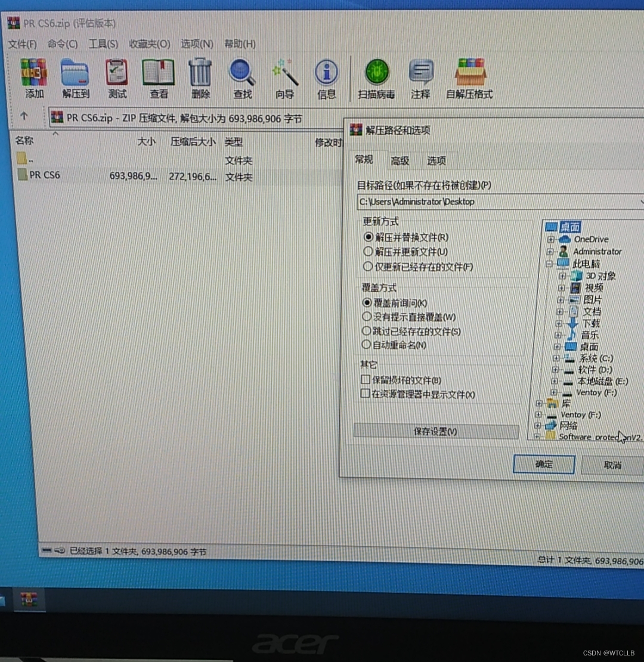The image size is (644, 662).
Task: Switch to the 选项 dialog tab
Action: [436, 160]
